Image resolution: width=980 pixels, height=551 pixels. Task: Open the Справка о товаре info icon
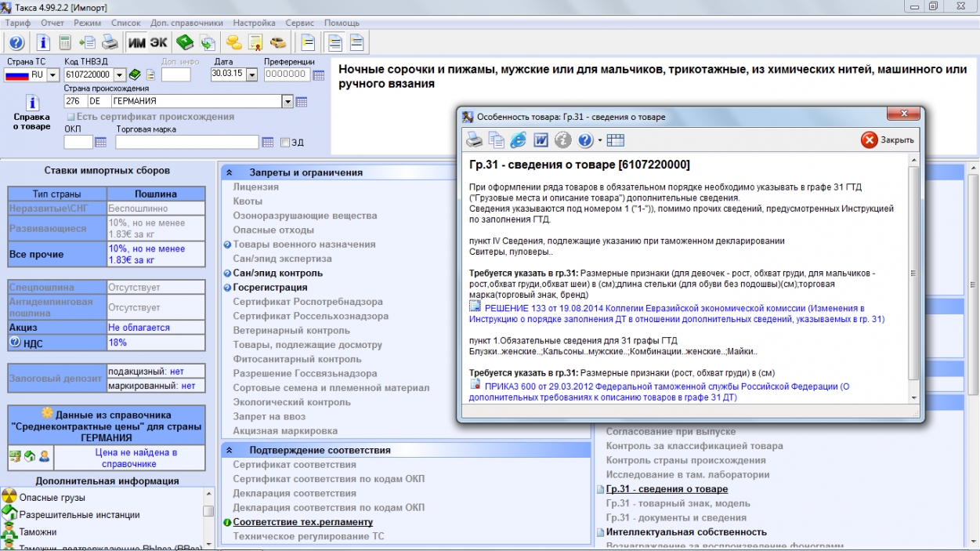tap(32, 103)
